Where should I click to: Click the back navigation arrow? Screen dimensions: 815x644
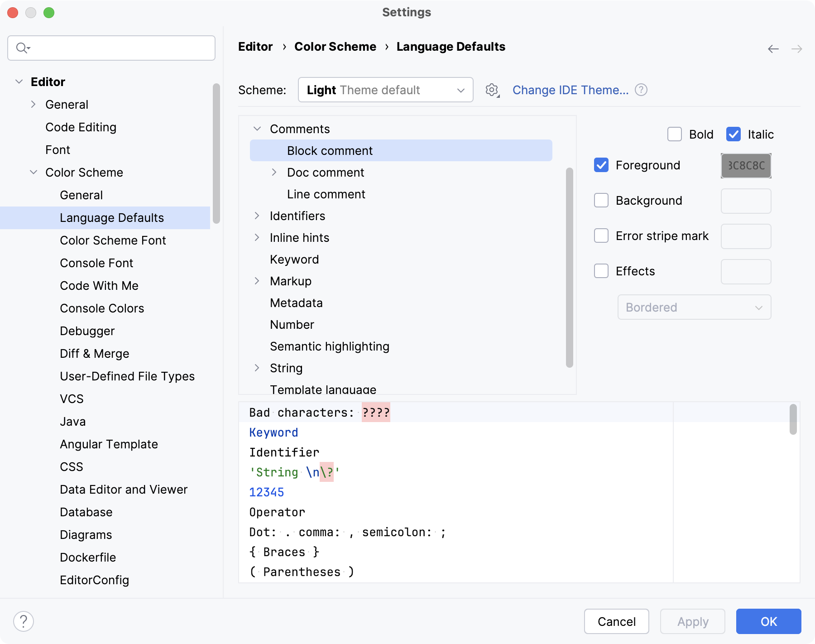(x=772, y=48)
